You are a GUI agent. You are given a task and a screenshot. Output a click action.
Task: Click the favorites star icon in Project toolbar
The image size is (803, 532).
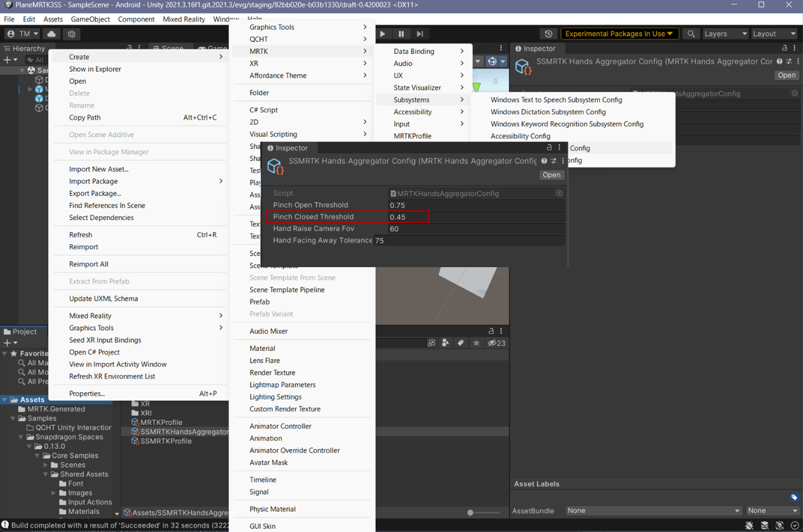point(476,343)
